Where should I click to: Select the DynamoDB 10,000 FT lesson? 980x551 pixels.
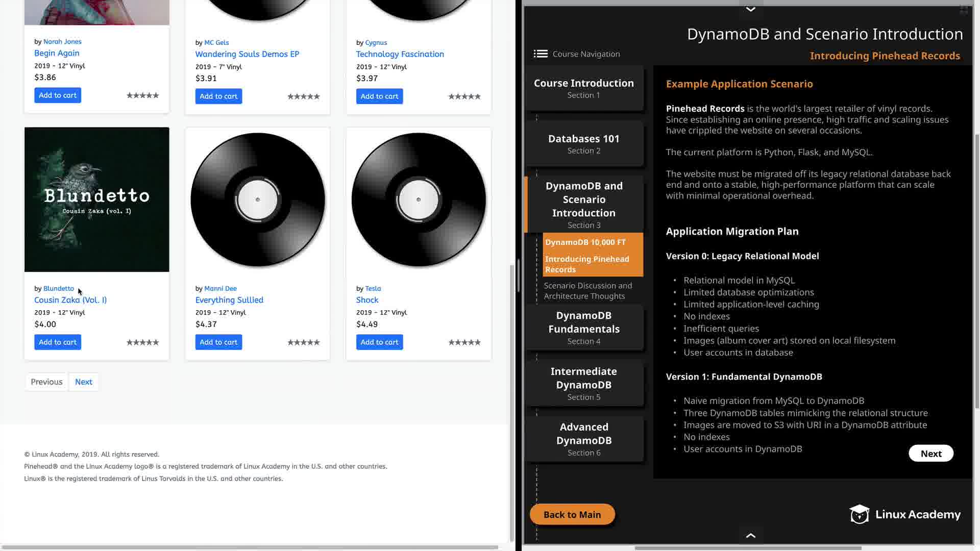(585, 242)
